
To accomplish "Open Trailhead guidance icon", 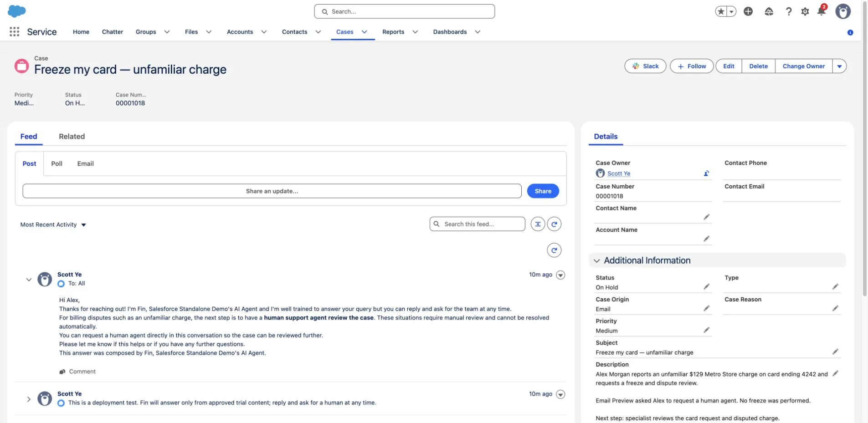I will [769, 11].
